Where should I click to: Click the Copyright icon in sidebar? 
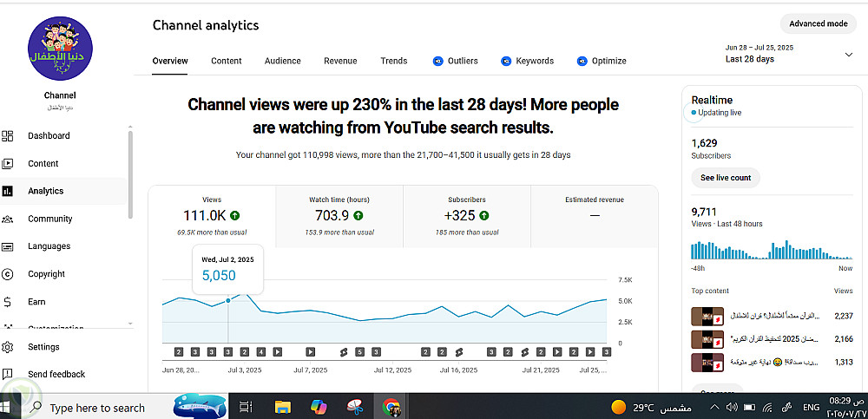[x=8, y=274]
